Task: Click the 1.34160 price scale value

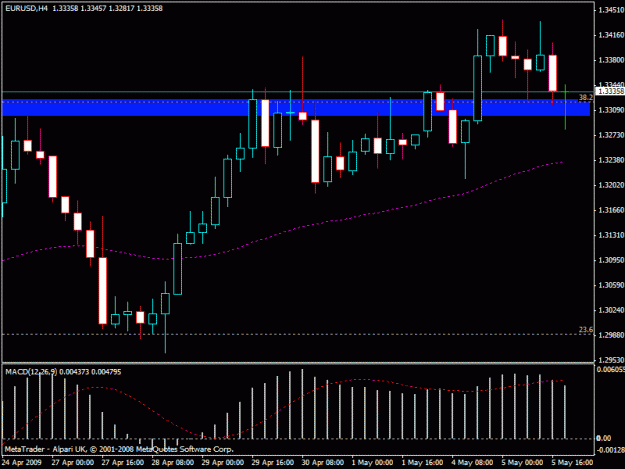Action: (611, 35)
